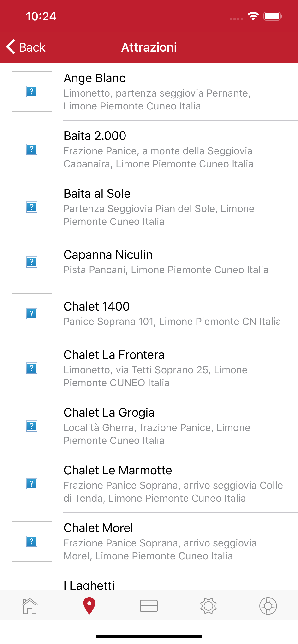Select Chalet Morel attraction

[149, 541]
